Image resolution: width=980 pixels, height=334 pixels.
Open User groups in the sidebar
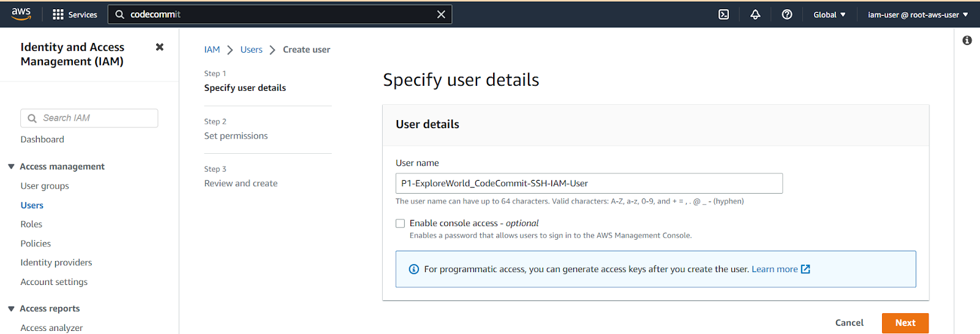(x=45, y=186)
